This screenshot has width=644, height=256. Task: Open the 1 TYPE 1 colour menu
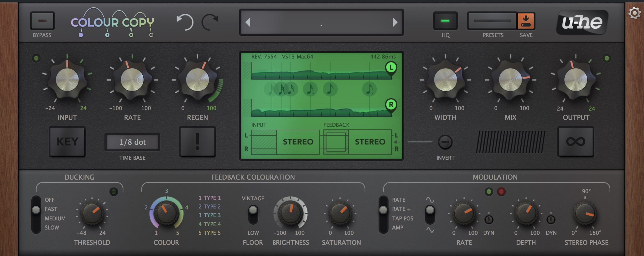[209, 198]
